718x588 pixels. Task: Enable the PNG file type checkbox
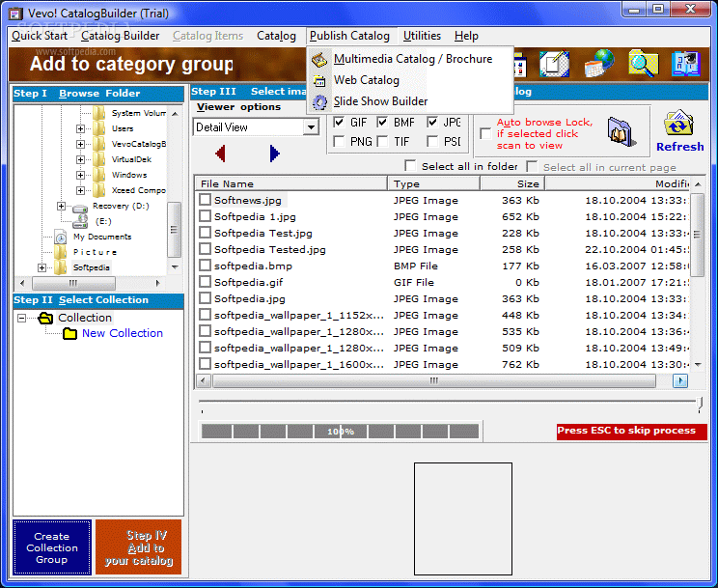(x=339, y=141)
